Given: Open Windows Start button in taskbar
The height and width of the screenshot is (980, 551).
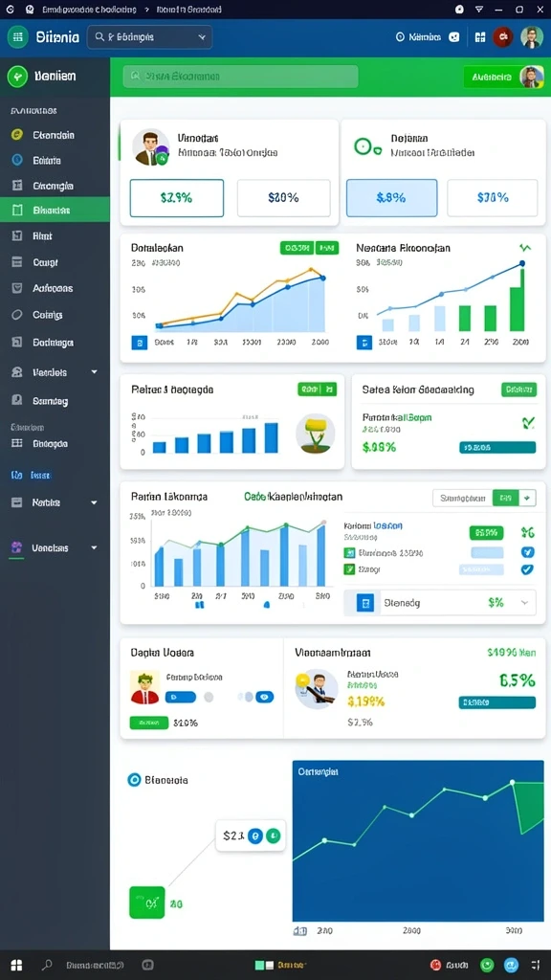Looking at the screenshot, I should pos(17,965).
